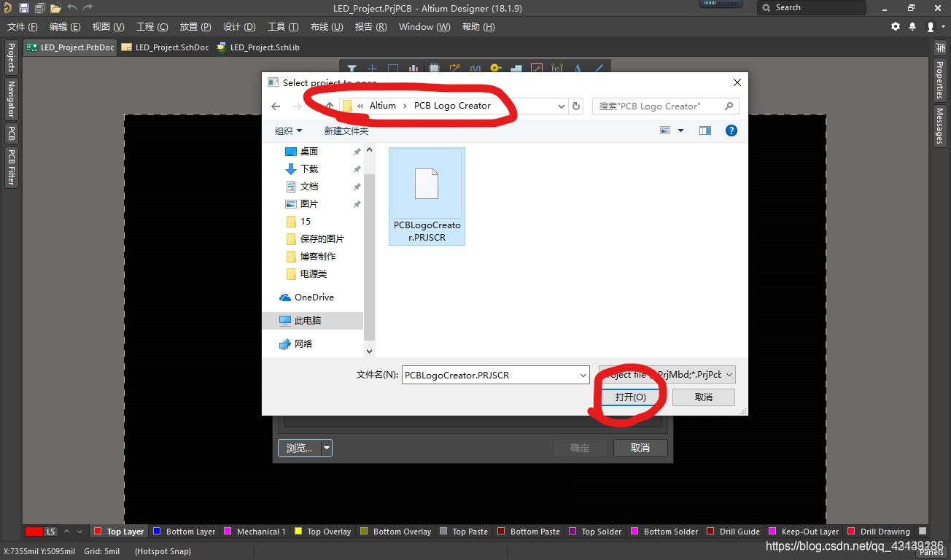Open the file name combo dropdown arrow

pos(583,375)
